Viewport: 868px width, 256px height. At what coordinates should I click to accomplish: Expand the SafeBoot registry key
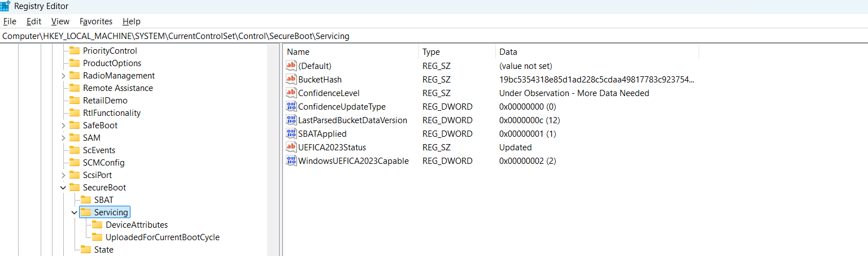click(63, 125)
